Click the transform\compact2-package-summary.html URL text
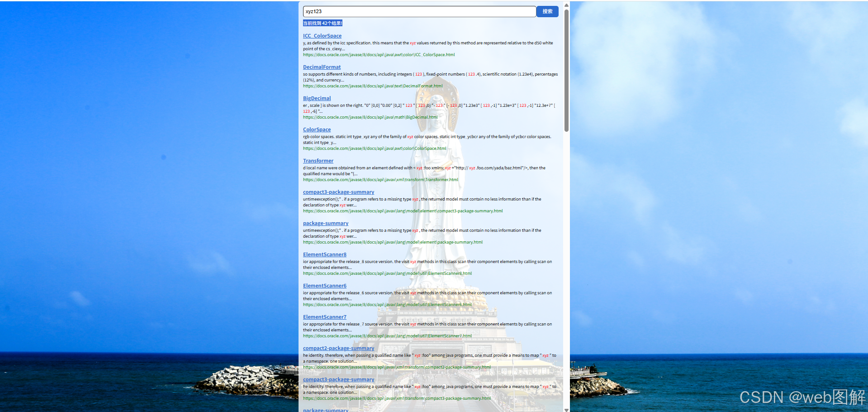868x412 pixels. pos(397,367)
